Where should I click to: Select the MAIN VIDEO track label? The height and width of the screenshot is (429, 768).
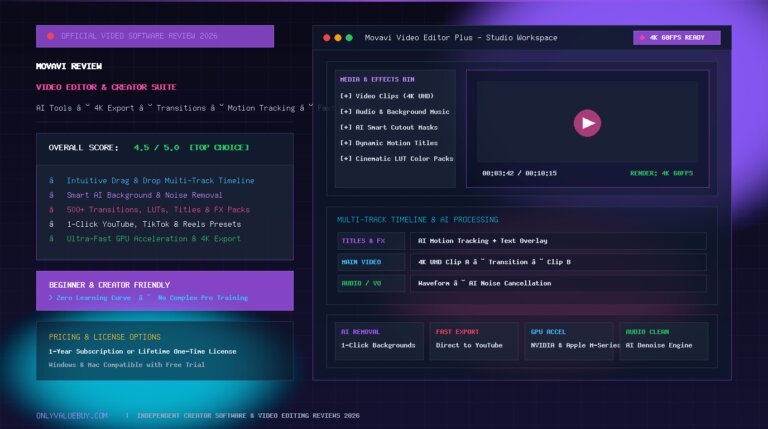pos(371,262)
